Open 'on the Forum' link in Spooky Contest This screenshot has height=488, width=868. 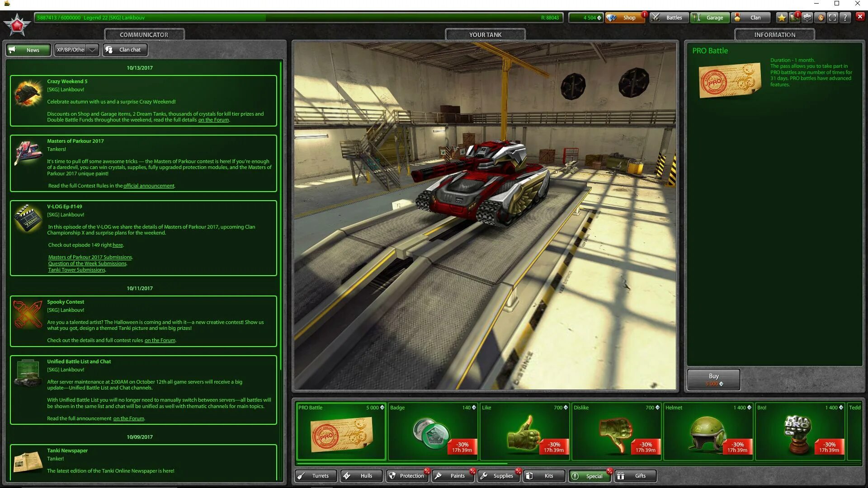coord(160,340)
